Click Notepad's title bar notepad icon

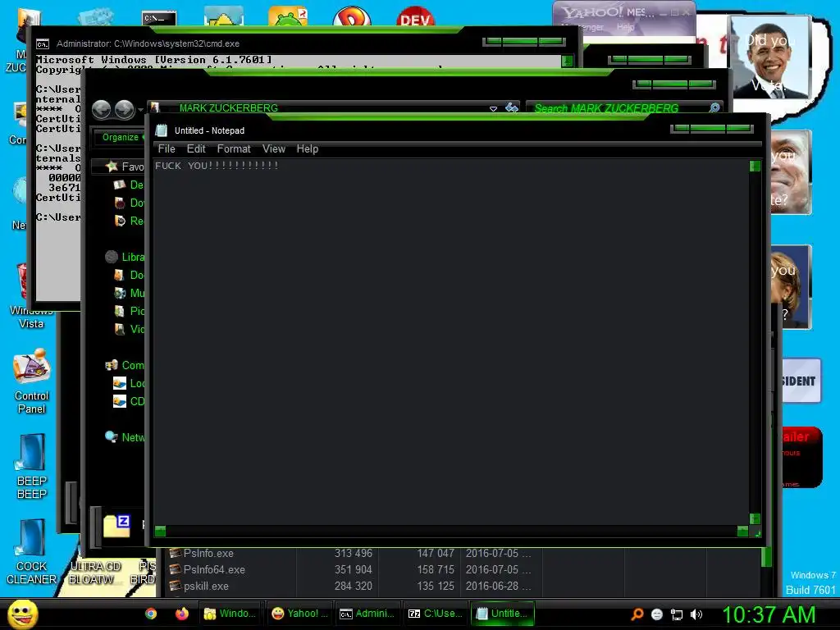pyautogui.click(x=162, y=130)
